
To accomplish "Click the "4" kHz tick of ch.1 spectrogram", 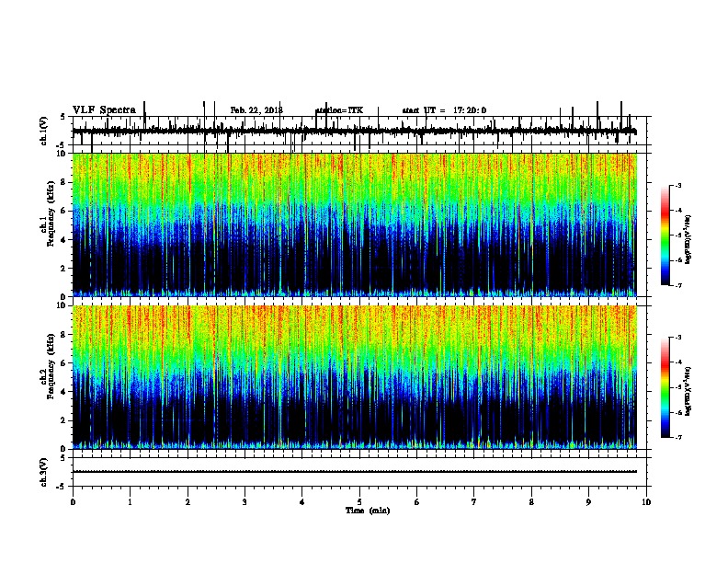I will (x=64, y=240).
